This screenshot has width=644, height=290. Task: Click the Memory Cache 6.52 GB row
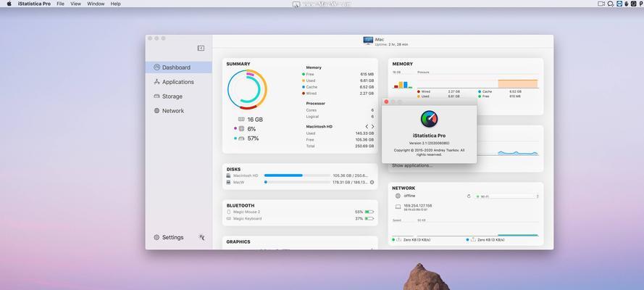(x=338, y=87)
